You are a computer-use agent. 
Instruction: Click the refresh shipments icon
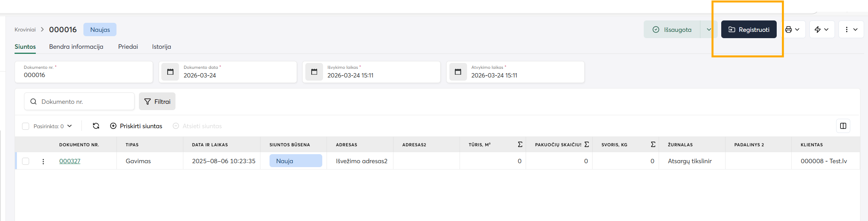(96, 126)
